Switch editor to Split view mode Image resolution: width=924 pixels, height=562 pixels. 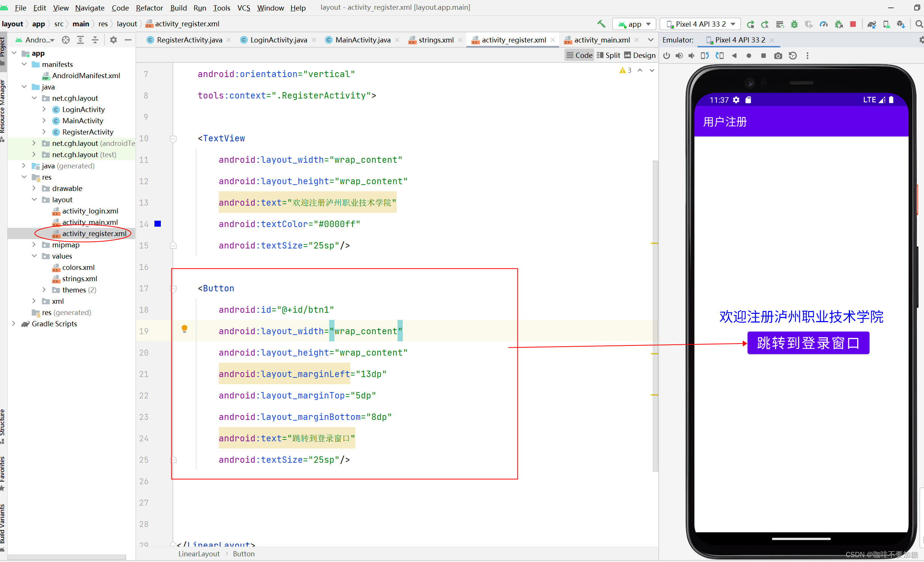(x=608, y=55)
